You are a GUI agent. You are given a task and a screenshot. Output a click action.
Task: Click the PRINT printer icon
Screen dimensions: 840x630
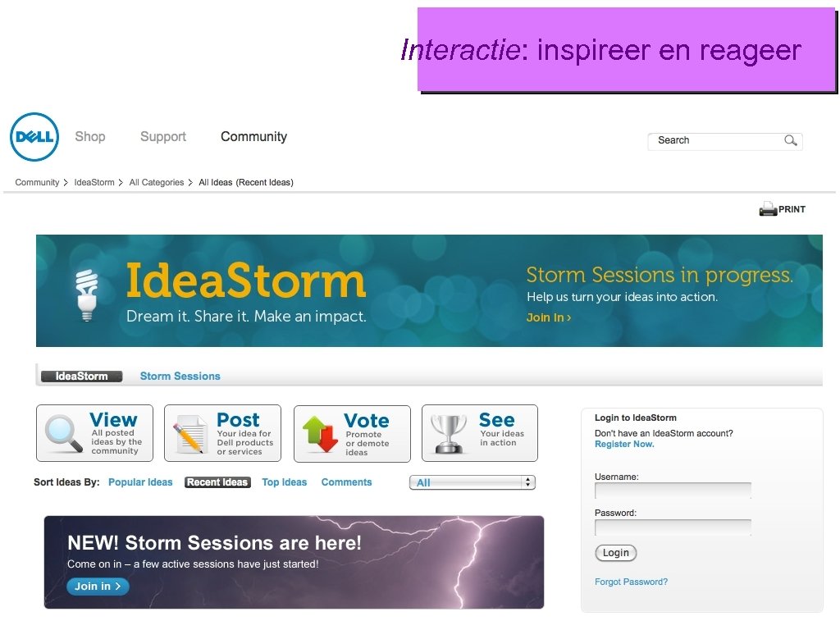pos(768,208)
